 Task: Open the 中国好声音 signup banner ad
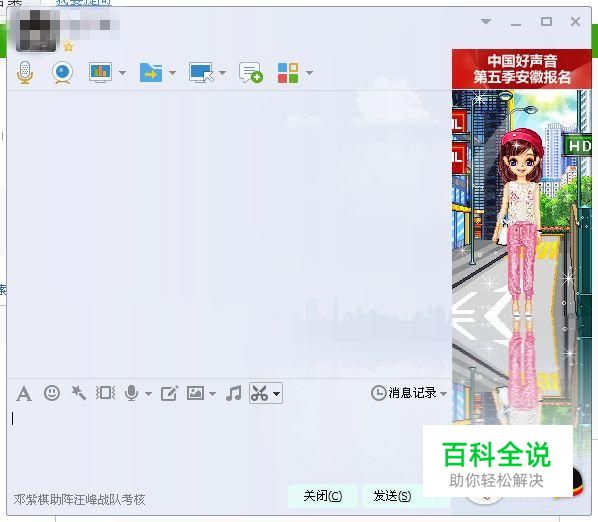tap(522, 69)
